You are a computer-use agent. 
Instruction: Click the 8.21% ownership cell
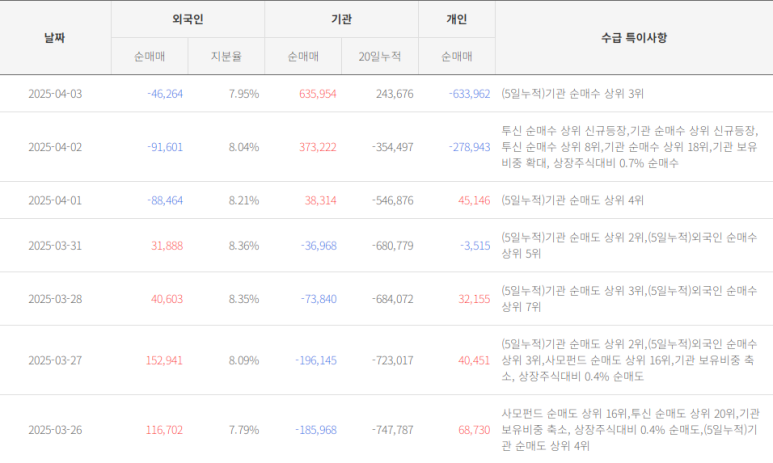pyautogui.click(x=244, y=200)
